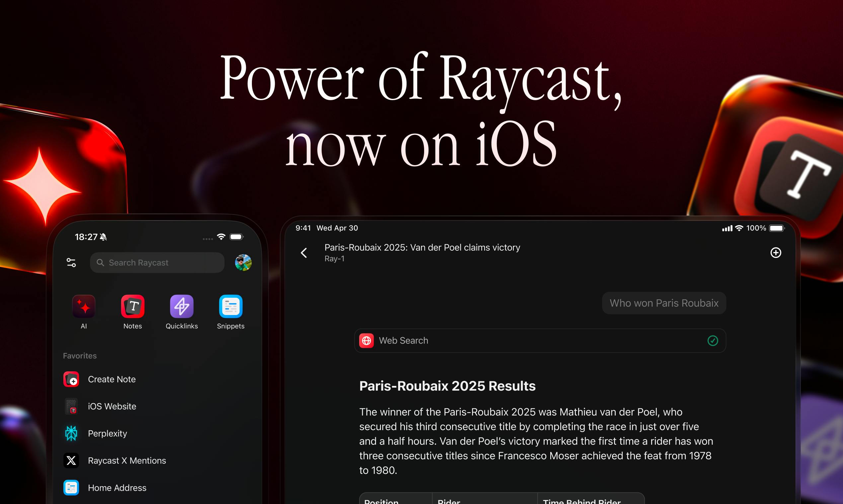Screen dimensions: 843x504
Task: Start a new chat with plus icon
Action: pos(776,253)
